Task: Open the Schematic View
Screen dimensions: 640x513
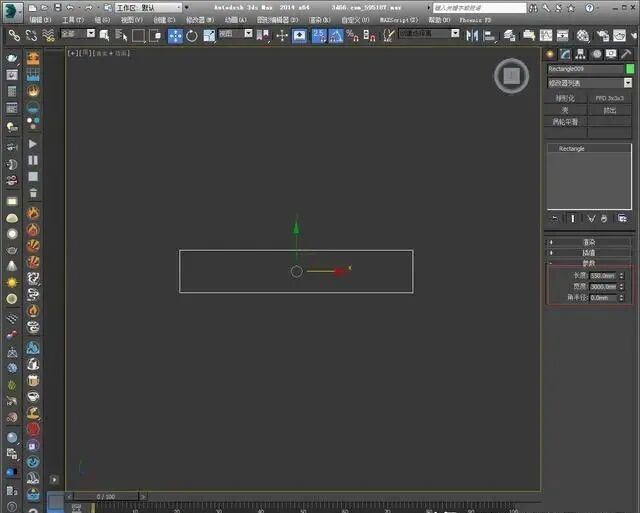Action: [562, 36]
